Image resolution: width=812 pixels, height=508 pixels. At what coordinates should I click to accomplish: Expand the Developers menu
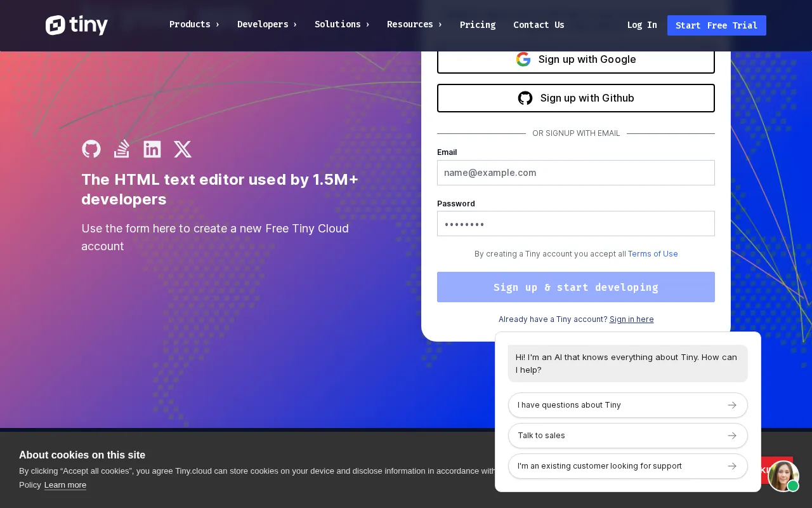tap(267, 25)
